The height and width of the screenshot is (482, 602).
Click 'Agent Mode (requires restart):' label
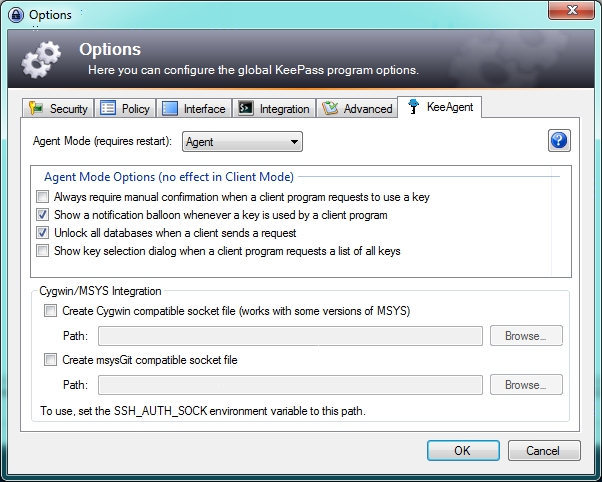(x=102, y=141)
